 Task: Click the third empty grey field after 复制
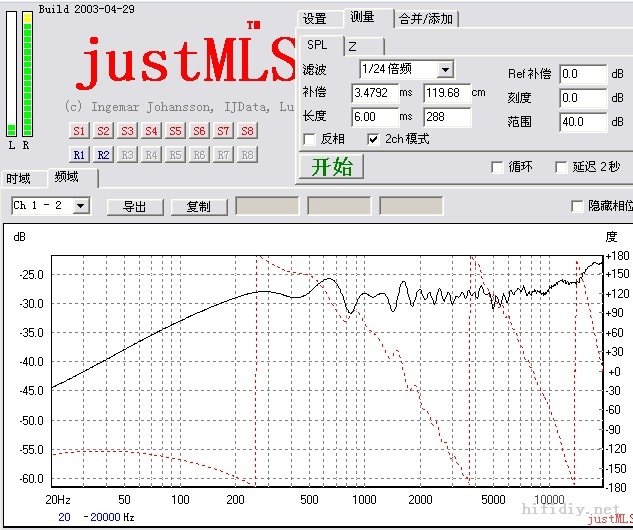(x=411, y=206)
